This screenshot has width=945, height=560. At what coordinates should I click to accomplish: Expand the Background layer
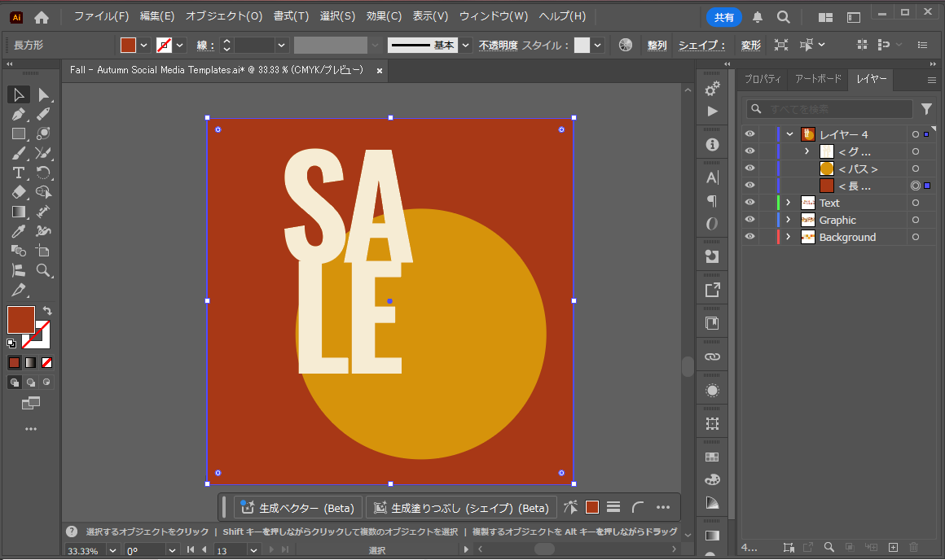(x=789, y=237)
